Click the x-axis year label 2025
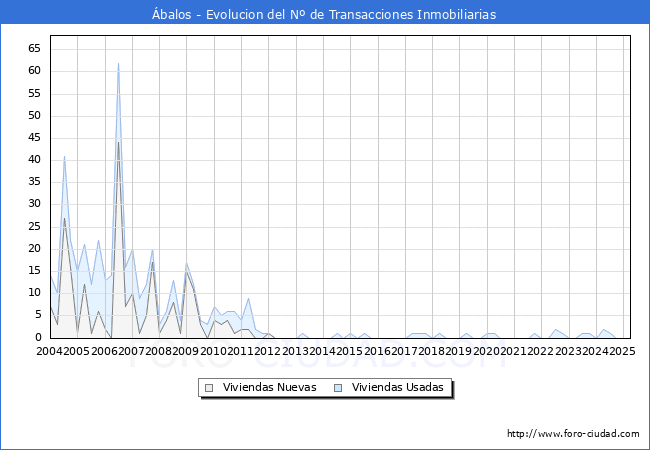 pos(623,351)
